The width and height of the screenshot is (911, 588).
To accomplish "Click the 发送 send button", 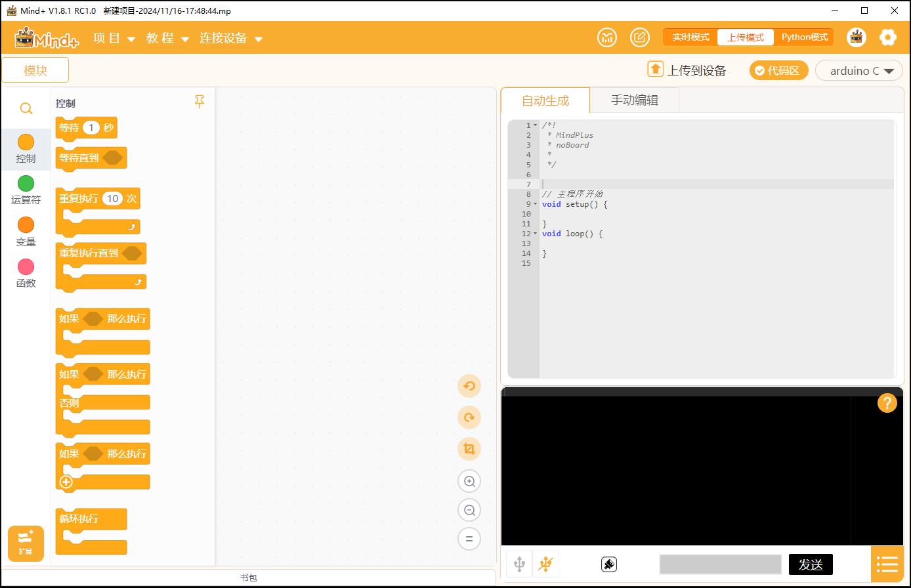I will (x=811, y=564).
